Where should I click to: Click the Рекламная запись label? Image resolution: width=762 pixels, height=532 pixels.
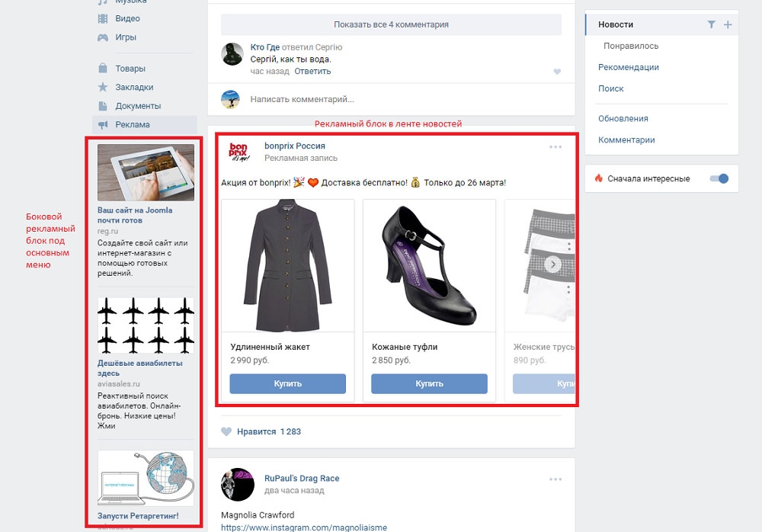(x=301, y=158)
